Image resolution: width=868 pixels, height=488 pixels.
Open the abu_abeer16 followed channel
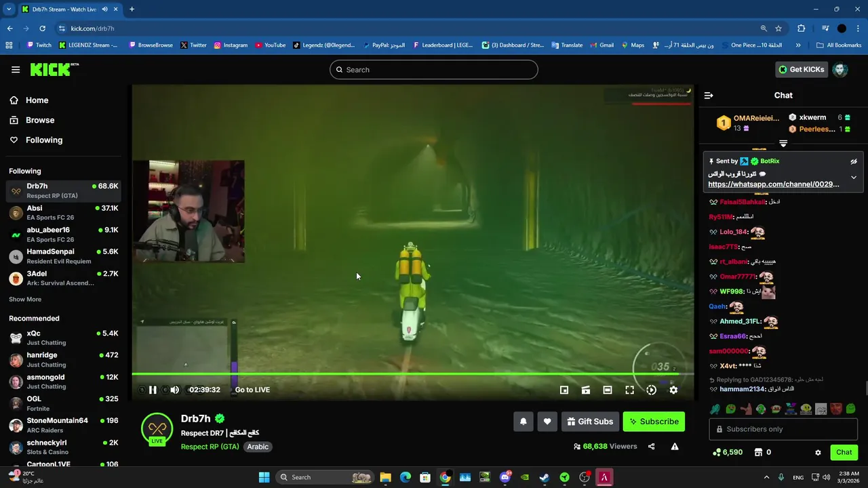click(64, 235)
